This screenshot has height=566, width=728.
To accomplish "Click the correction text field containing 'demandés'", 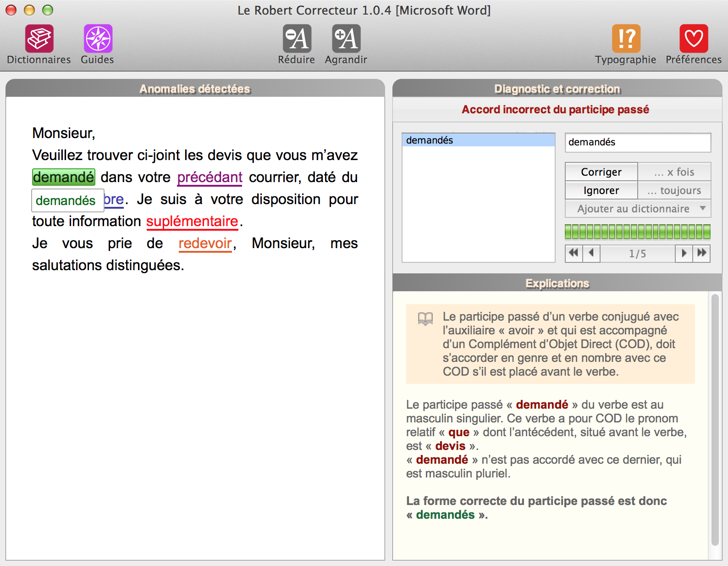I will (638, 142).
